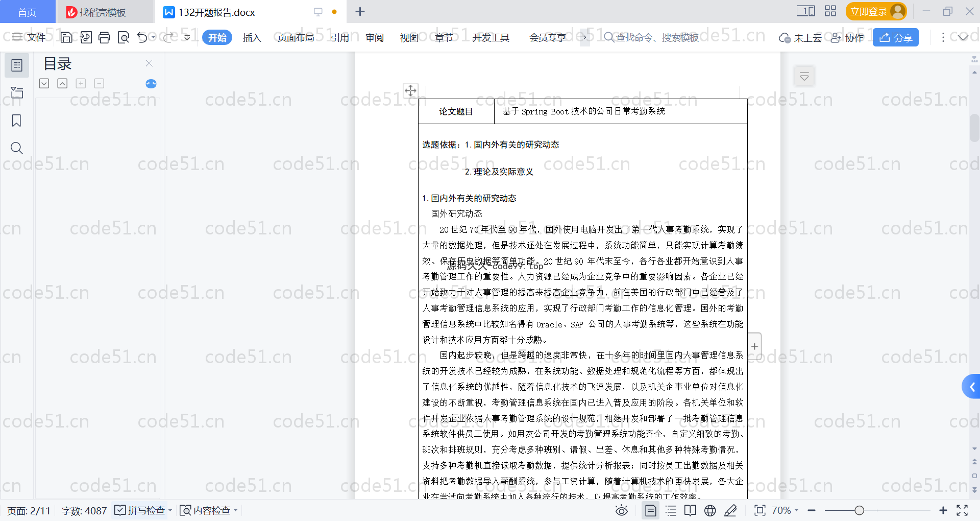Click the remove heading minus icon
This screenshot has height=521, width=980.
tap(99, 83)
